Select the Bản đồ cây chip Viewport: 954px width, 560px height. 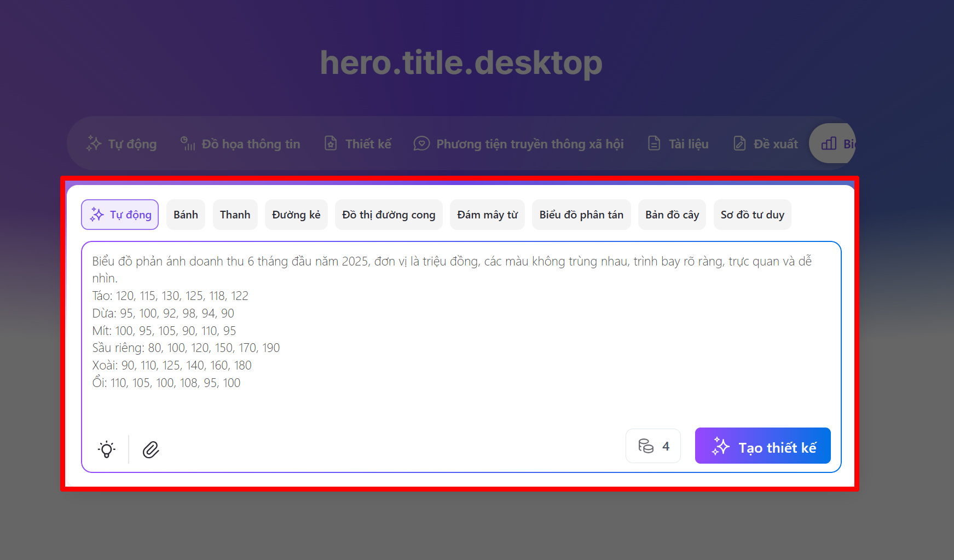(x=672, y=215)
